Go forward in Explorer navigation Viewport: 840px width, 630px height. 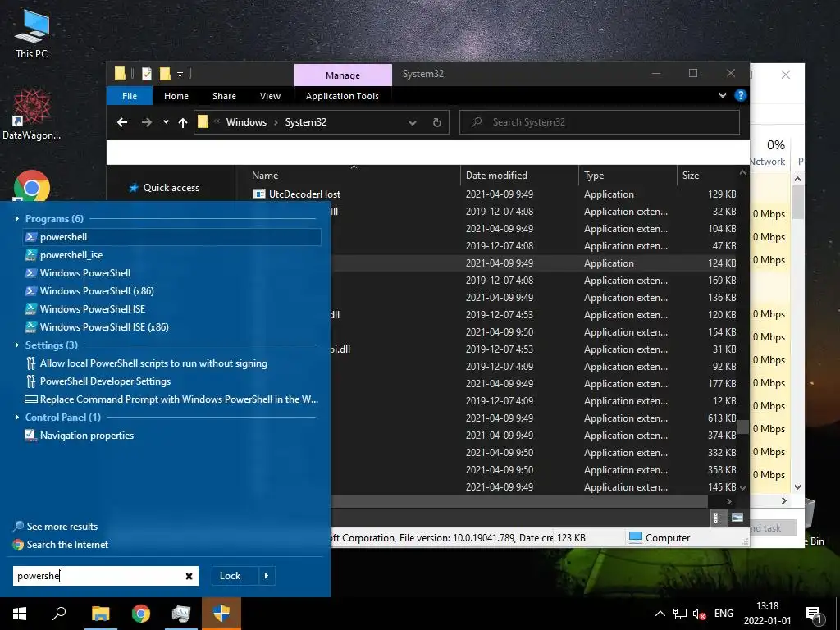tap(146, 122)
